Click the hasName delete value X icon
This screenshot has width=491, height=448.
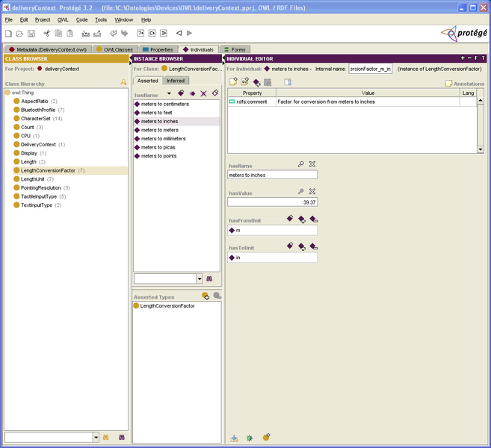(x=312, y=164)
